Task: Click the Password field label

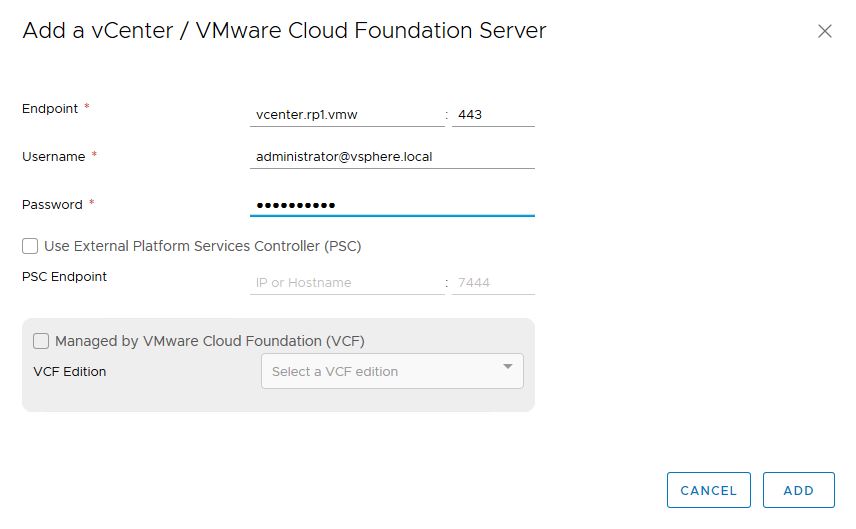Action: (52, 204)
